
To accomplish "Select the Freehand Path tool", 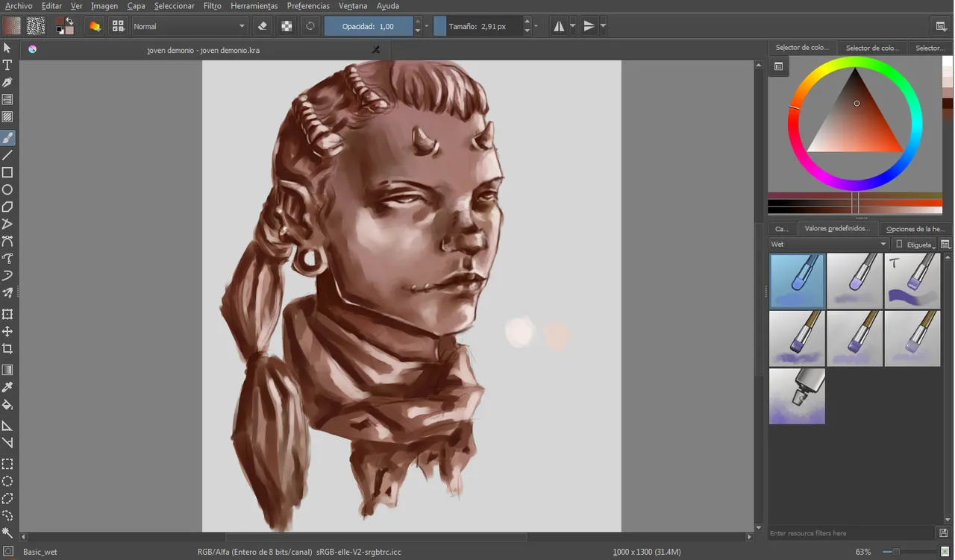I will (7, 258).
